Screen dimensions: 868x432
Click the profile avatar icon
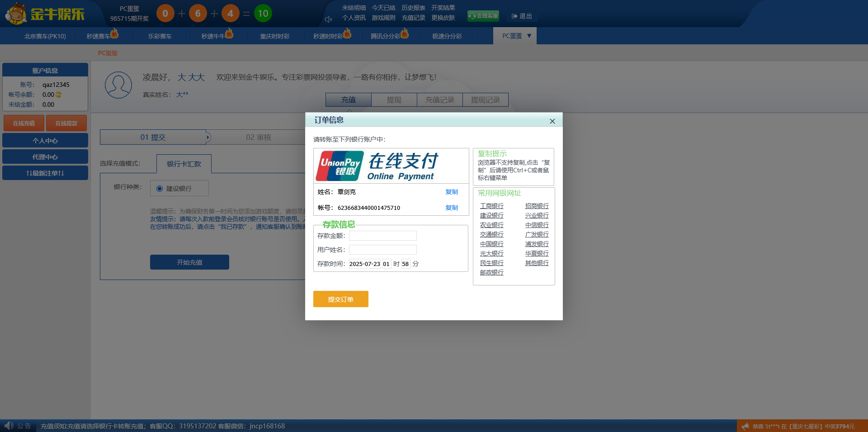(118, 85)
